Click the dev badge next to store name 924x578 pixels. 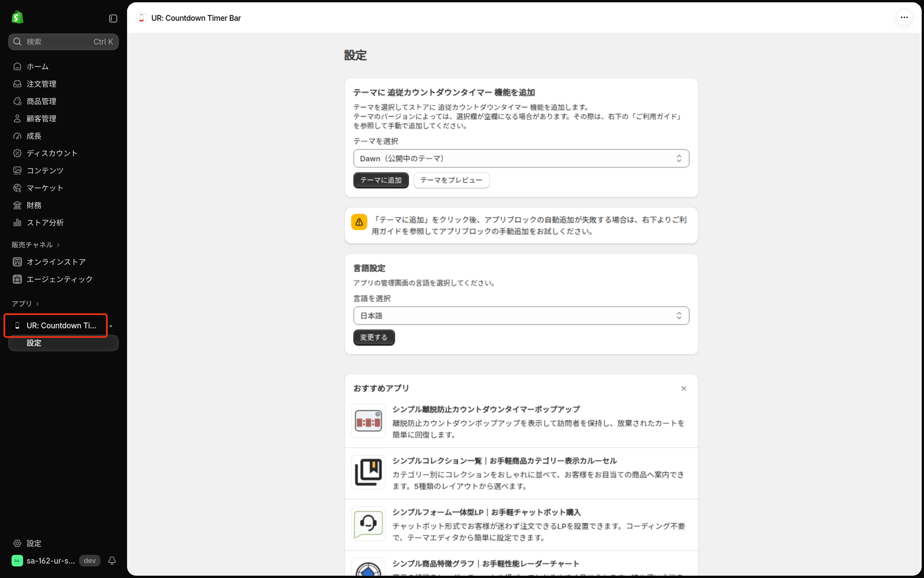point(90,561)
